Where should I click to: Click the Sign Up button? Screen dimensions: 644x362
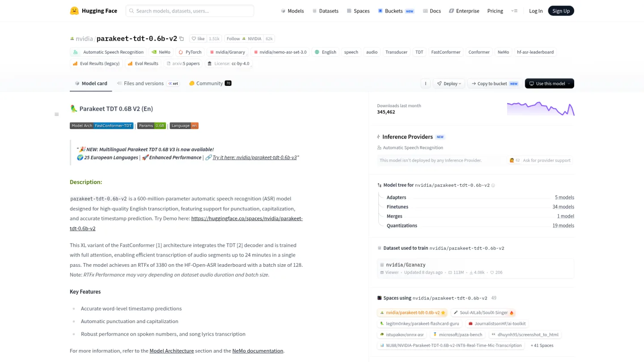click(561, 11)
